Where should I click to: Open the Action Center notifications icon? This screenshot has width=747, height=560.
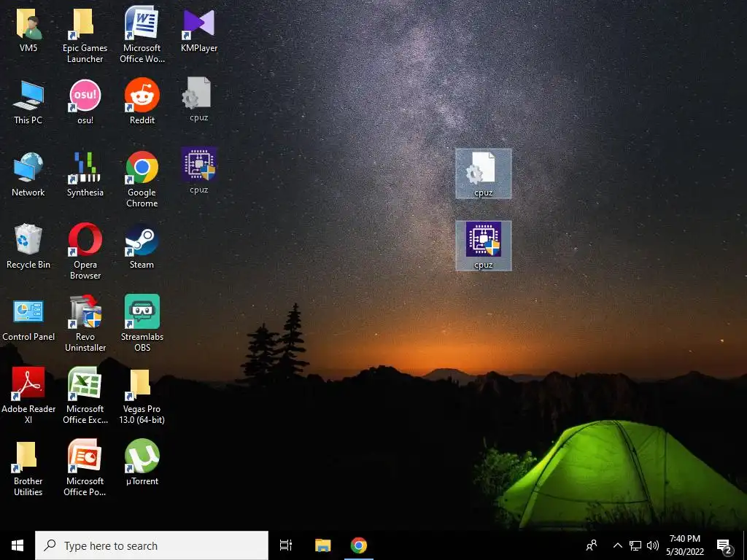(x=724, y=546)
